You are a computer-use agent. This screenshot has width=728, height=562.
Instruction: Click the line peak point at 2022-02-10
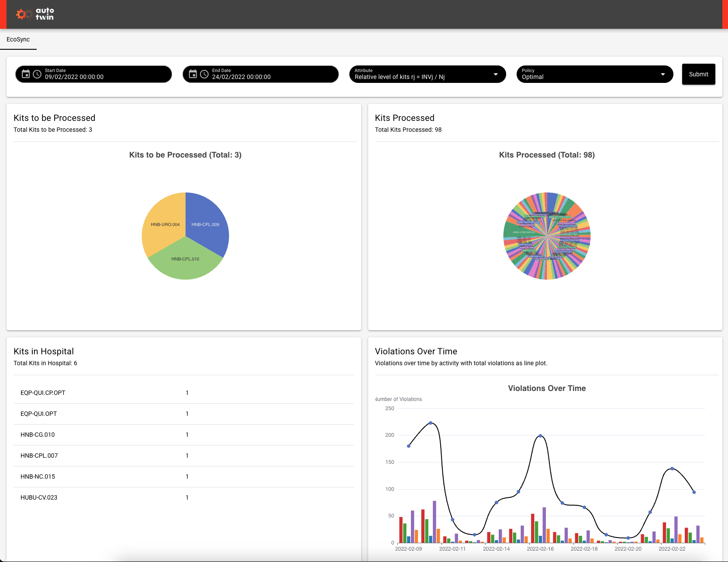click(431, 423)
